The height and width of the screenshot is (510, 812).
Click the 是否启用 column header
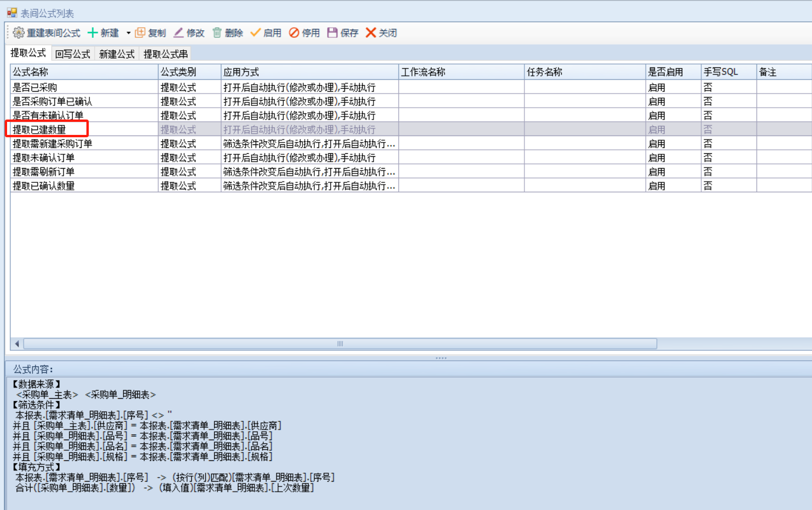tap(673, 72)
